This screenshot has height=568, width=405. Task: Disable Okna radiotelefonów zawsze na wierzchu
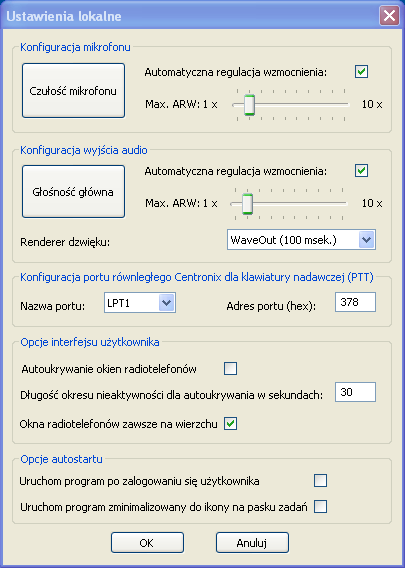pyautogui.click(x=230, y=423)
